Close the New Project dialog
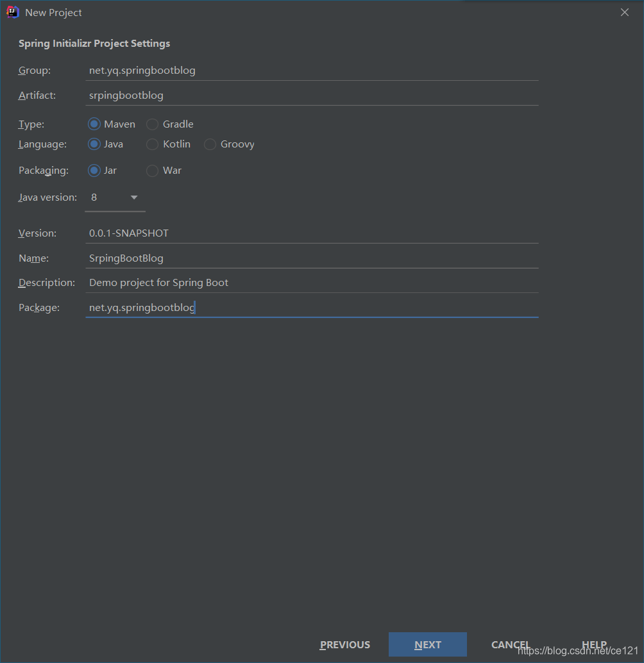Screen dimensions: 644x663 pos(625,12)
